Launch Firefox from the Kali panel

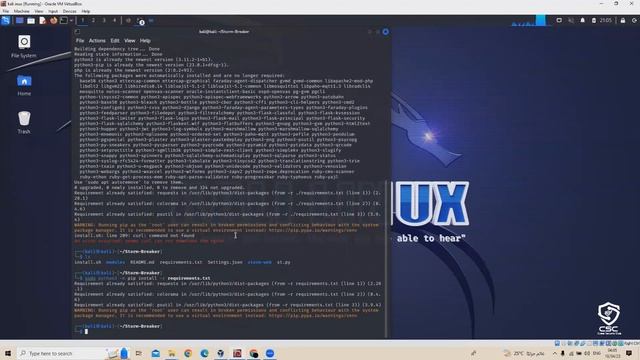(x=53, y=20)
